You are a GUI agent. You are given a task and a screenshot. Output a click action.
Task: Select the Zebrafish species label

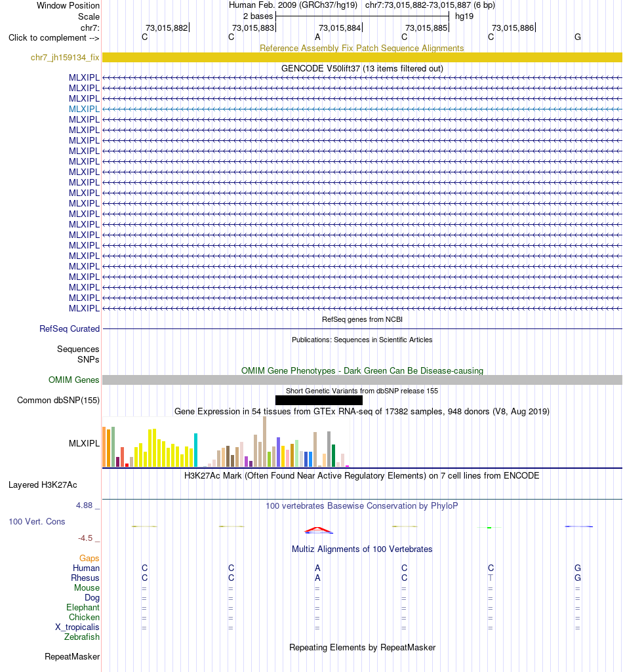coord(82,637)
